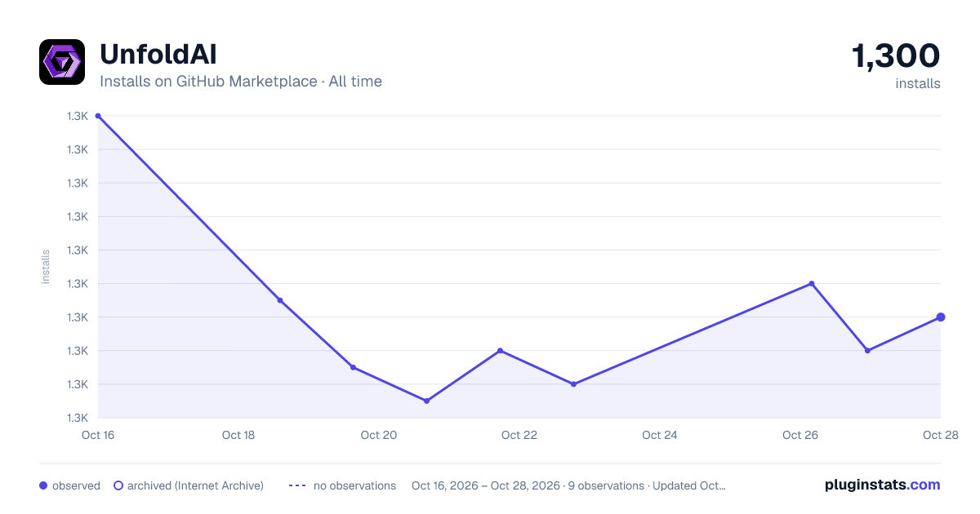
Task: Click the vertical 'installs' y-axis title
Action: point(46,267)
